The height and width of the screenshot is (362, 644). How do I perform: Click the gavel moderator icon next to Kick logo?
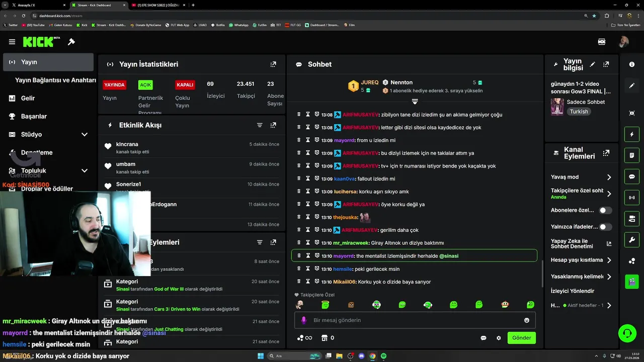71,42
